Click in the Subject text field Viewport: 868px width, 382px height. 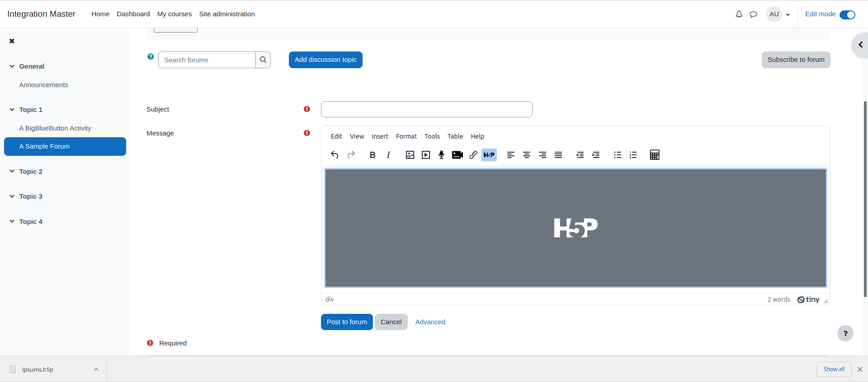pos(427,109)
